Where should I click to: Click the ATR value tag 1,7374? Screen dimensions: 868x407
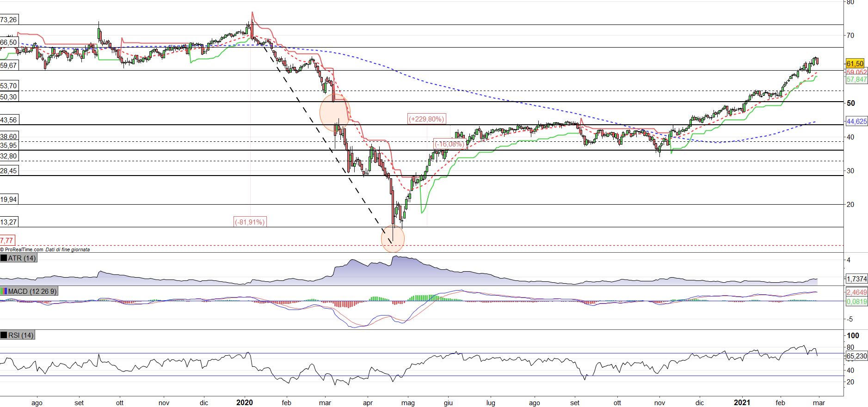(856, 279)
